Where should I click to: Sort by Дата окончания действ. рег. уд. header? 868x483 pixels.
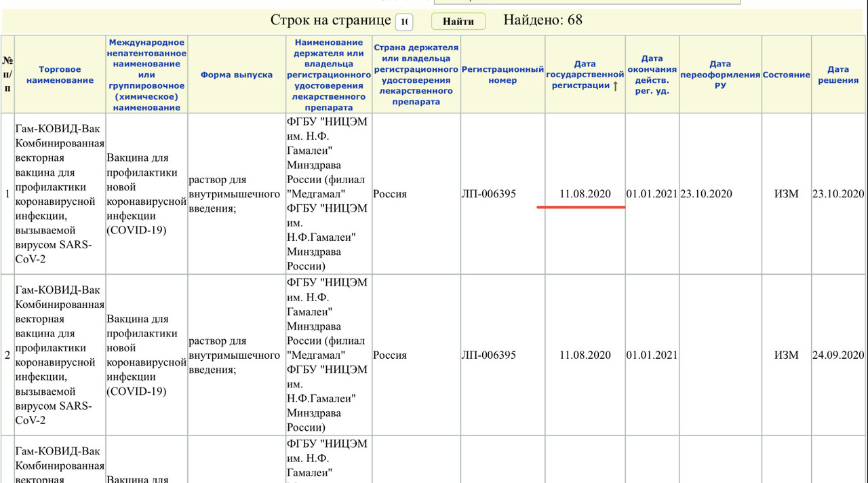[652, 75]
